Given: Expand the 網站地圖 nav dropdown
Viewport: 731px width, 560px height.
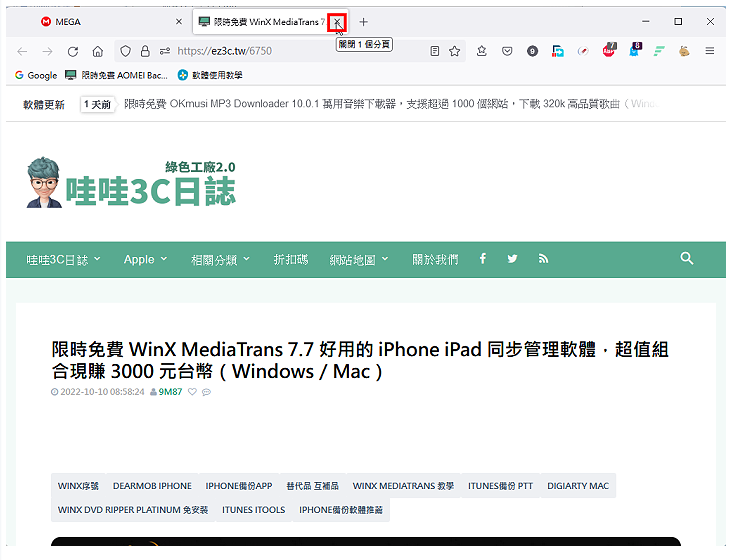Looking at the screenshot, I should (x=359, y=260).
